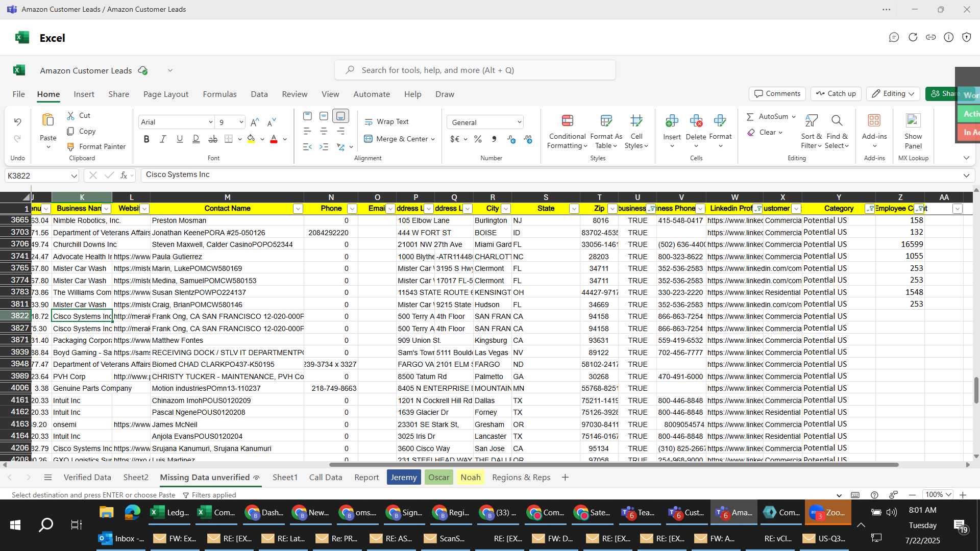Click the zoom in plus button
This screenshot has height=551, width=980.
(x=963, y=495)
